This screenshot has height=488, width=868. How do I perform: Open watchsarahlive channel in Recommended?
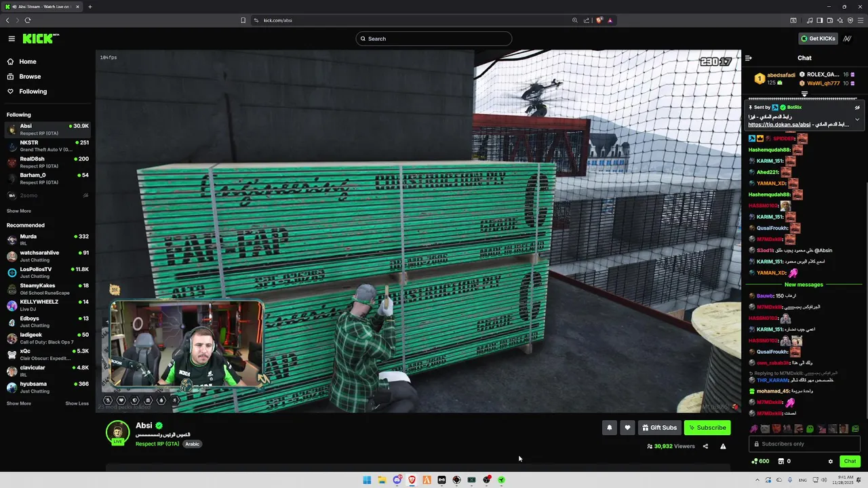tap(47, 256)
